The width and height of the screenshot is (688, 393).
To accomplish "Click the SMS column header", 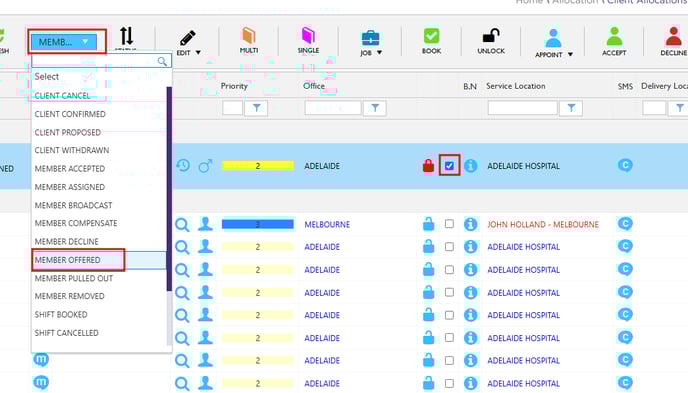I will (625, 86).
